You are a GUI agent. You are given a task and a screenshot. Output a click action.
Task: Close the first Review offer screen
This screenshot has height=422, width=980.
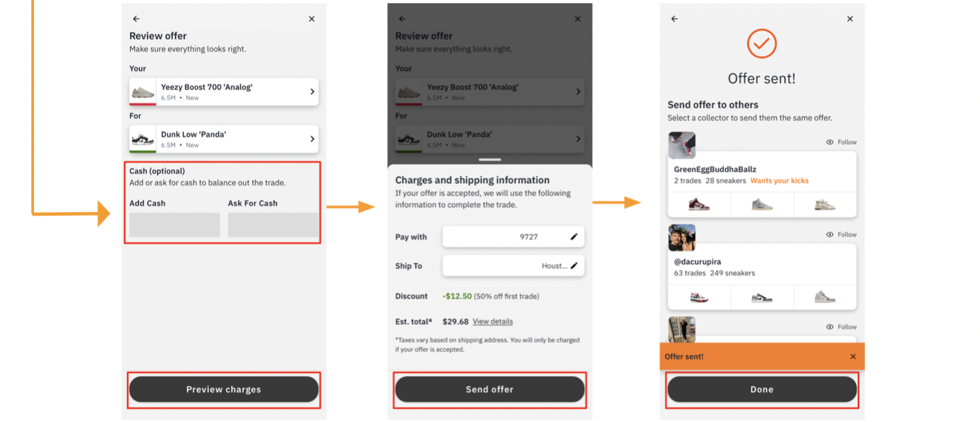312,19
